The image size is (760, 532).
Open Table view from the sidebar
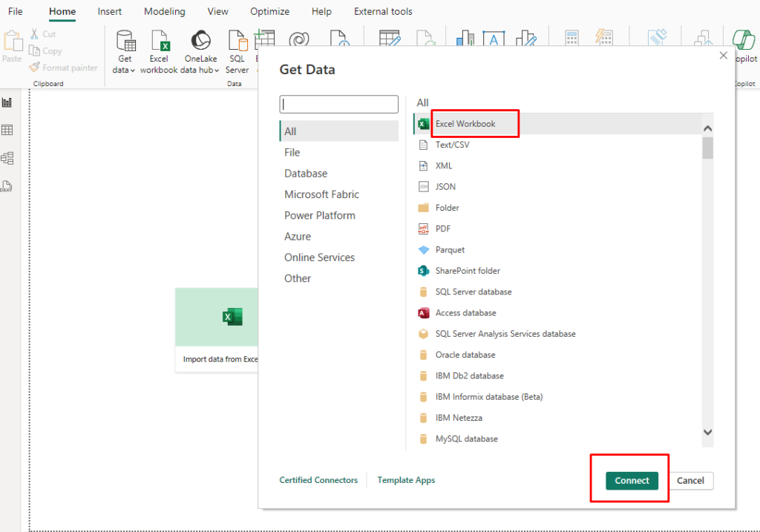8,130
